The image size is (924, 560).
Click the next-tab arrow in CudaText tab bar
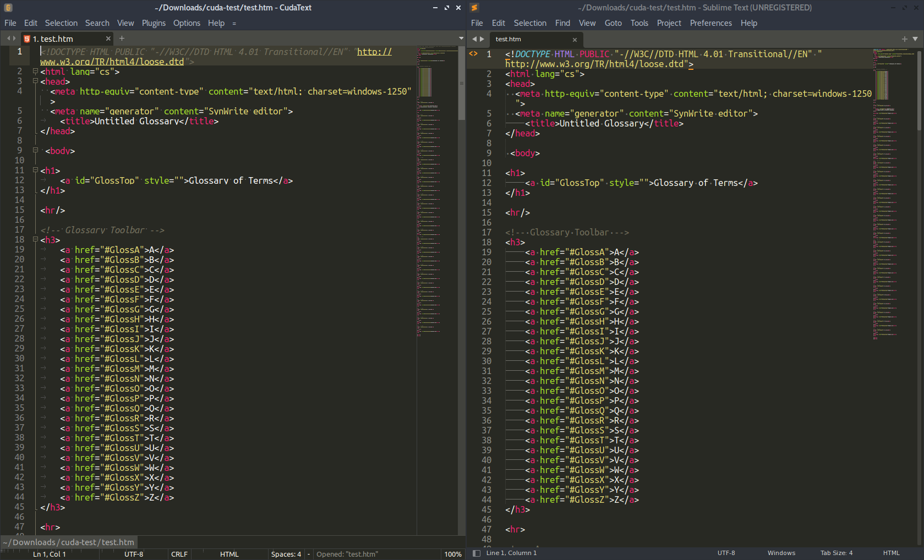(x=14, y=39)
